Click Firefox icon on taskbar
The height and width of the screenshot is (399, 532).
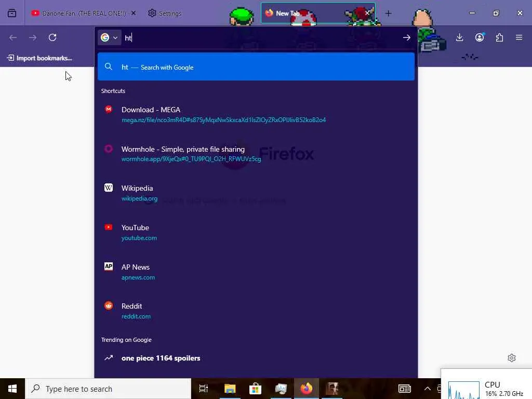click(x=306, y=389)
